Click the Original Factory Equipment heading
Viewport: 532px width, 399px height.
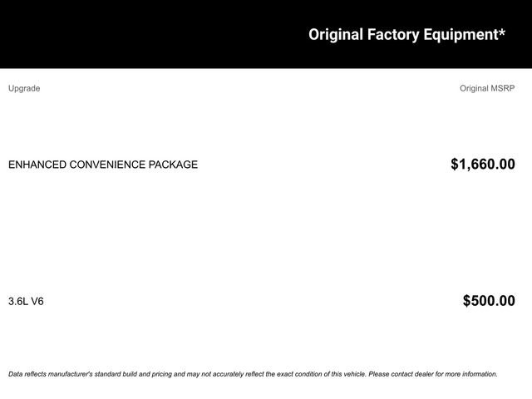tap(406, 35)
